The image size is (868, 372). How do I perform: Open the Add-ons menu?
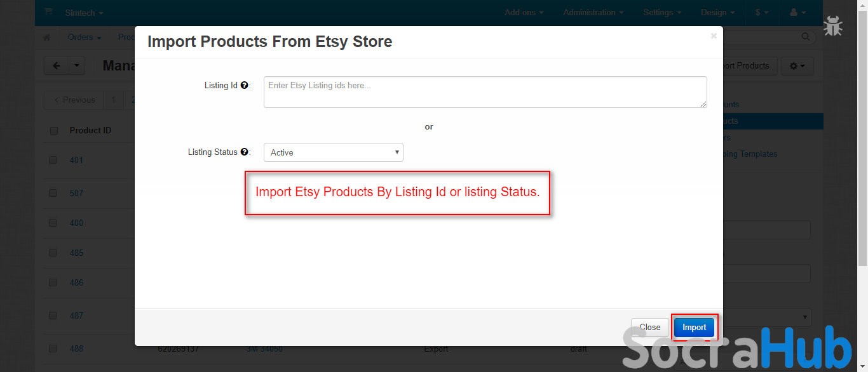pos(524,13)
